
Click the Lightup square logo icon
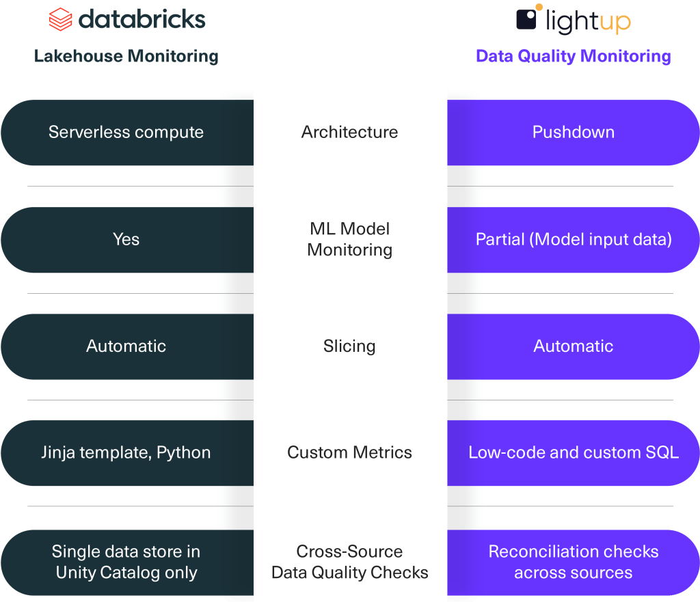(x=528, y=18)
